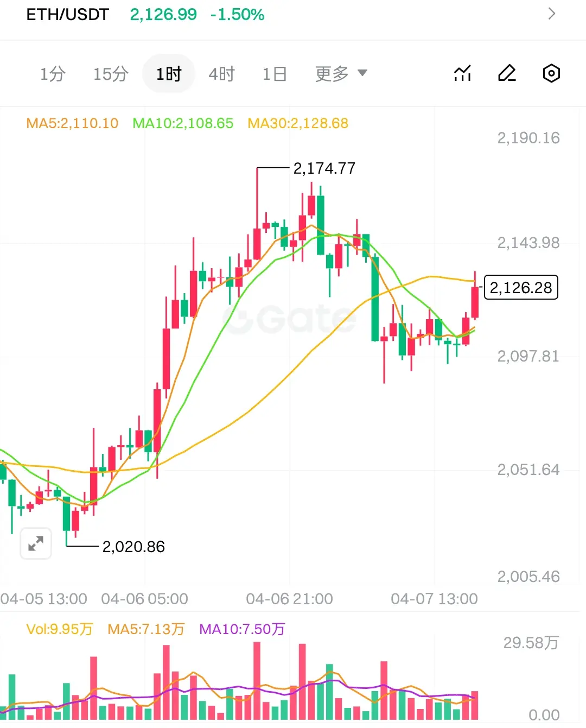
Task: Open the 更多 intervals dropdown
Action: click(x=341, y=73)
